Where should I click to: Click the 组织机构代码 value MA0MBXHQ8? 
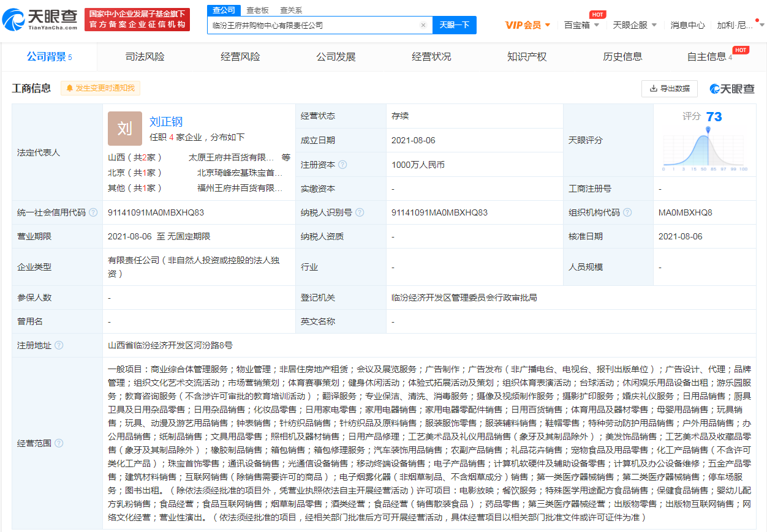pyautogui.click(x=686, y=212)
